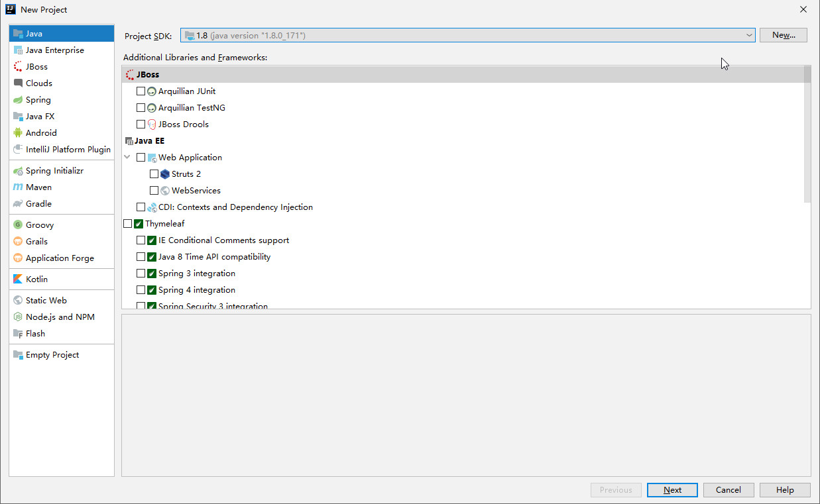Click the Web Application icon

click(x=152, y=157)
